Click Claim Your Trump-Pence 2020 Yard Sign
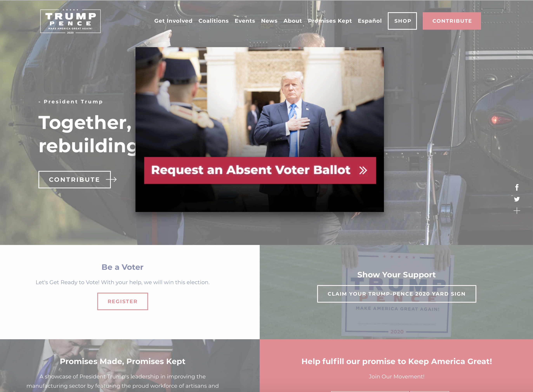Screen dimensions: 533x392 click(x=396, y=294)
